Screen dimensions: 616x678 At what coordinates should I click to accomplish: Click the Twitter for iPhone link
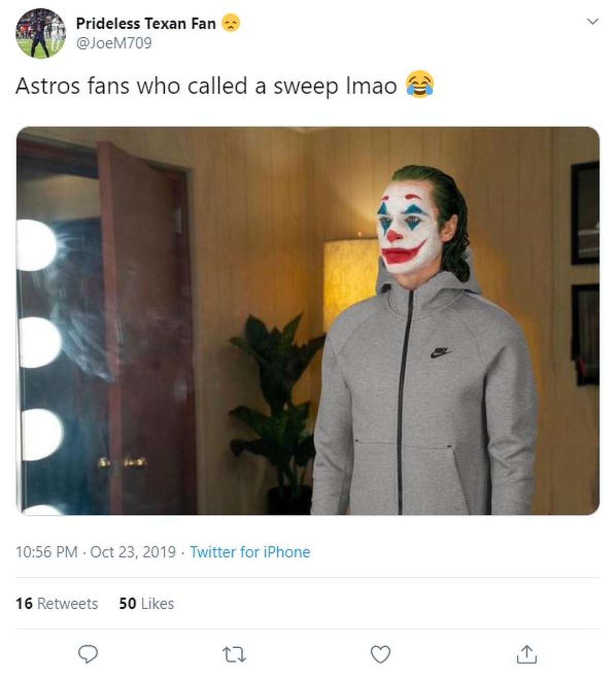coord(250,552)
